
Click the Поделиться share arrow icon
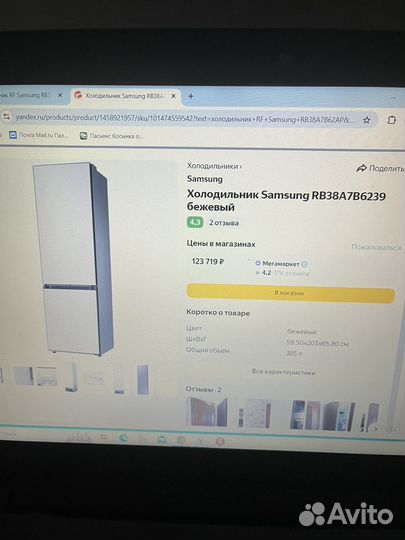pyautogui.click(x=361, y=168)
